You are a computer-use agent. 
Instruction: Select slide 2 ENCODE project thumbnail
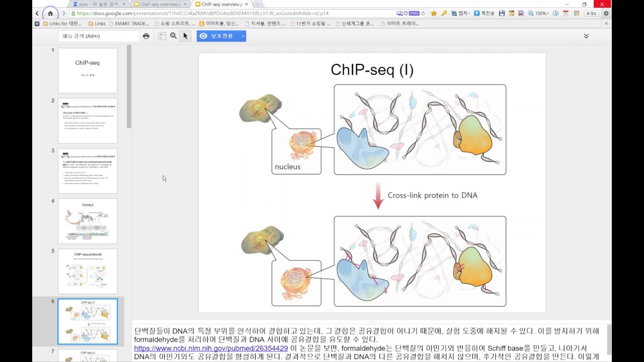[88, 121]
